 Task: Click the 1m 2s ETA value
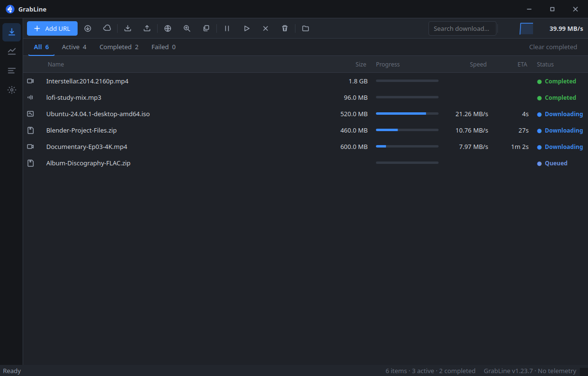point(520,147)
